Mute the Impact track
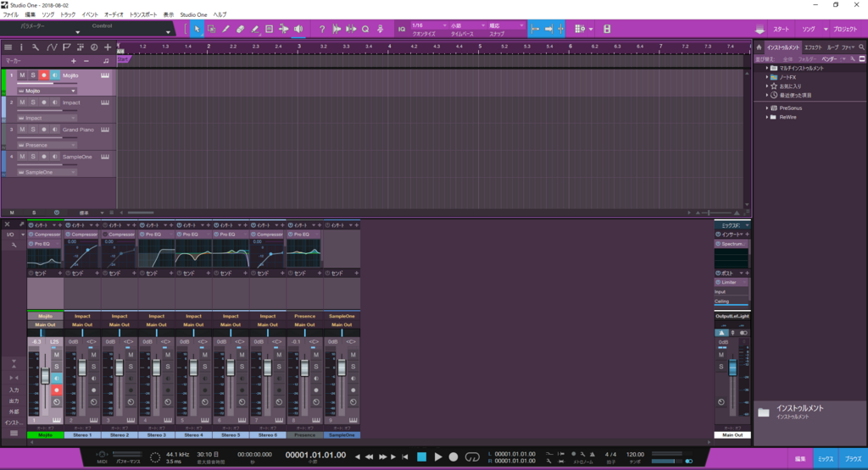868x470 pixels. tap(22, 102)
